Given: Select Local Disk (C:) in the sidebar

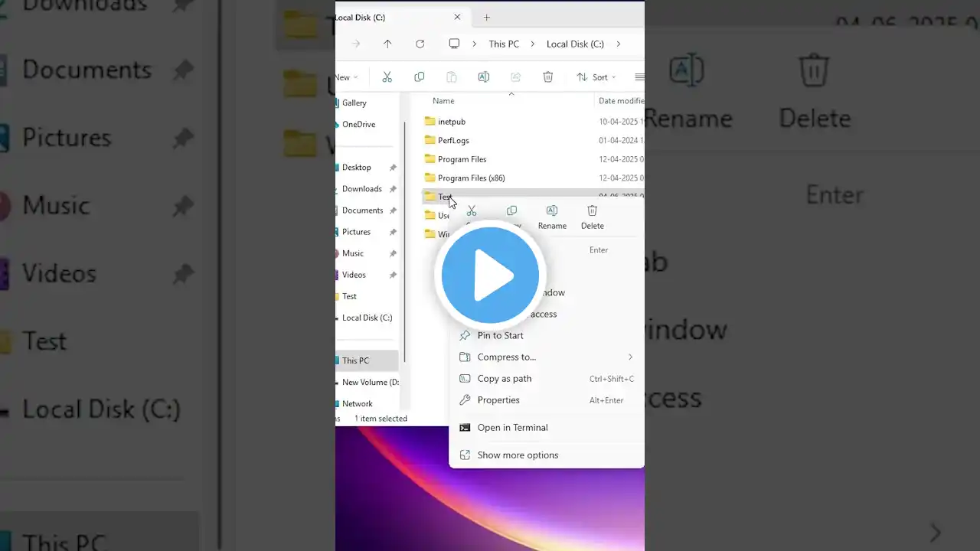Looking at the screenshot, I should point(367,318).
